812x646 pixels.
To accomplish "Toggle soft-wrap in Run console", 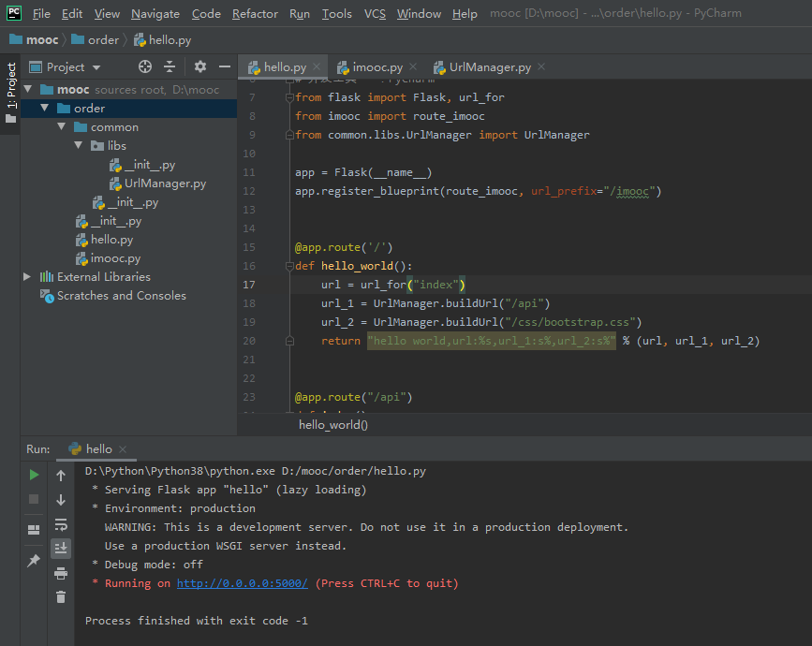I will (61, 524).
